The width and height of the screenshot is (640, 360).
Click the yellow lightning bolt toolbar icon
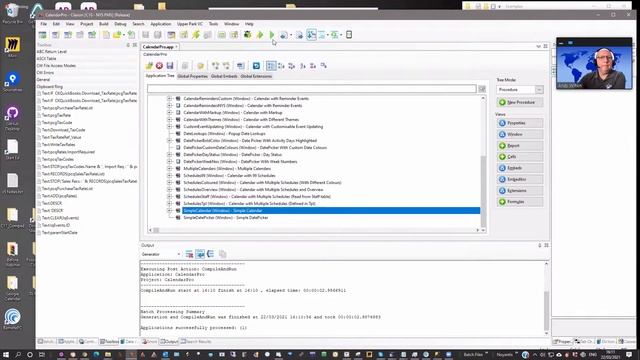coord(196,35)
